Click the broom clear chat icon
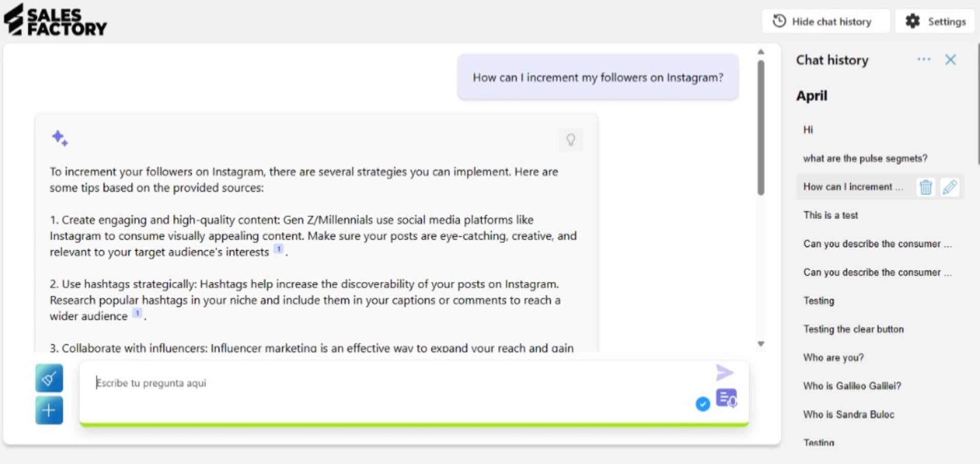Image resolution: width=980 pixels, height=464 pixels. tap(49, 378)
